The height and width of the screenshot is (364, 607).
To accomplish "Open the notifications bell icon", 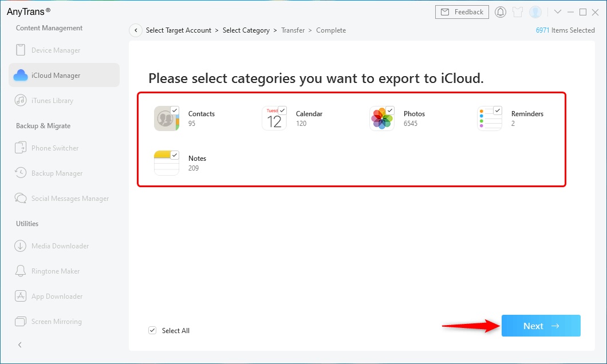I will pyautogui.click(x=500, y=12).
